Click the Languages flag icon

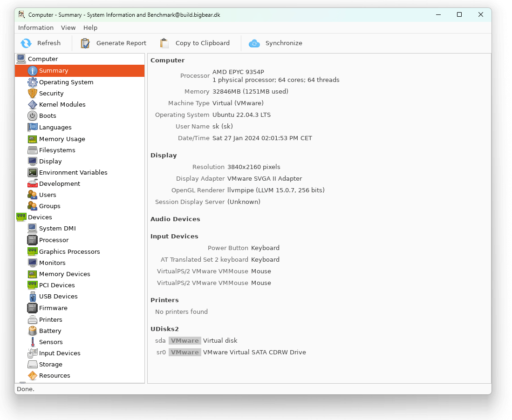32,127
